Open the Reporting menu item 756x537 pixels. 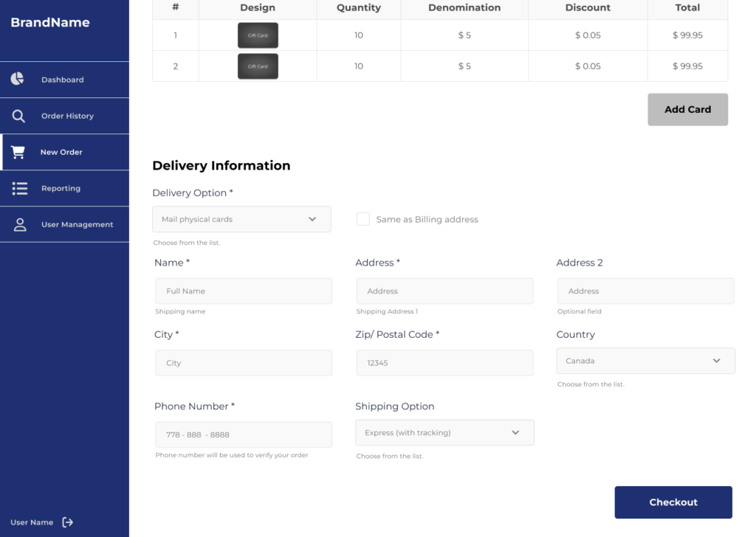click(x=61, y=188)
